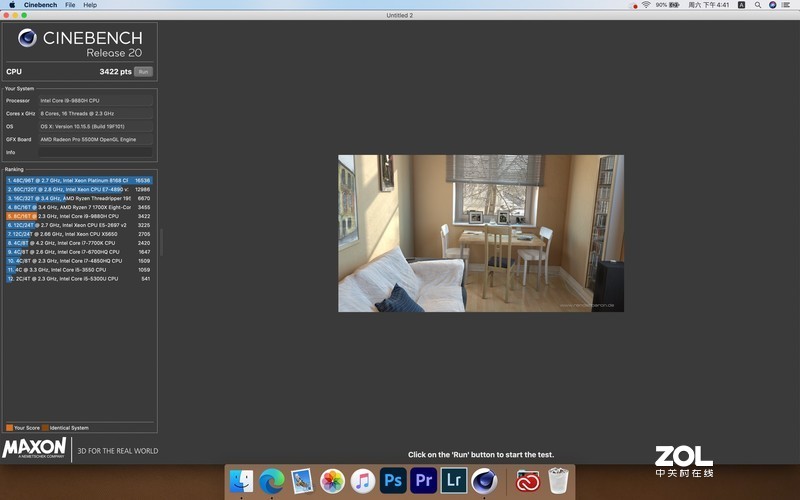Open the Trash in the dock
The height and width of the screenshot is (500, 800).
tap(558, 481)
